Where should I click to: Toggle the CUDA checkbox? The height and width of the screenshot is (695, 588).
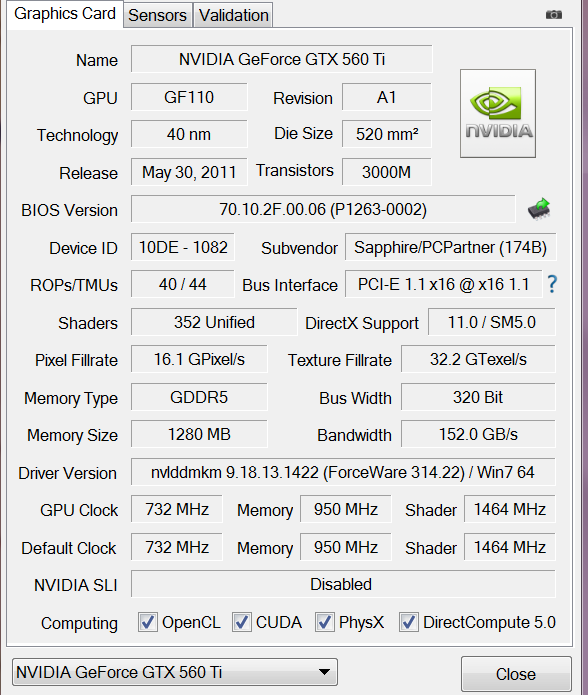[x=241, y=622]
